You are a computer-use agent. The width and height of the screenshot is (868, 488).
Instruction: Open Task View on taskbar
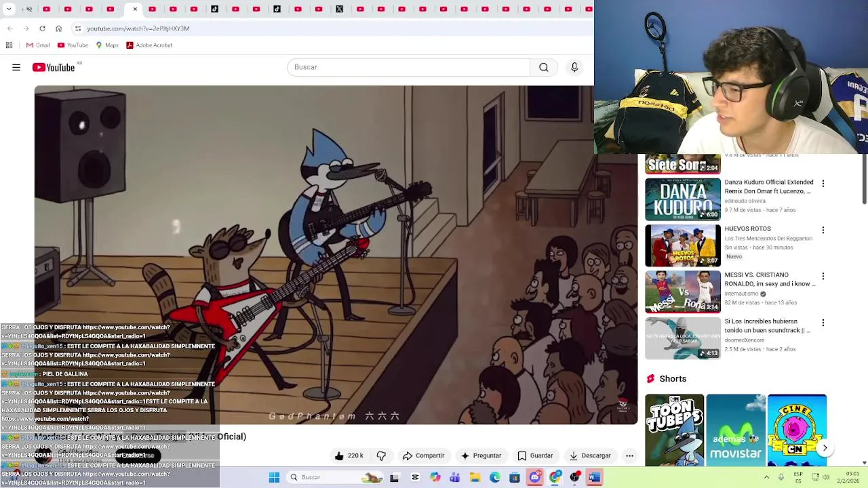tap(394, 477)
